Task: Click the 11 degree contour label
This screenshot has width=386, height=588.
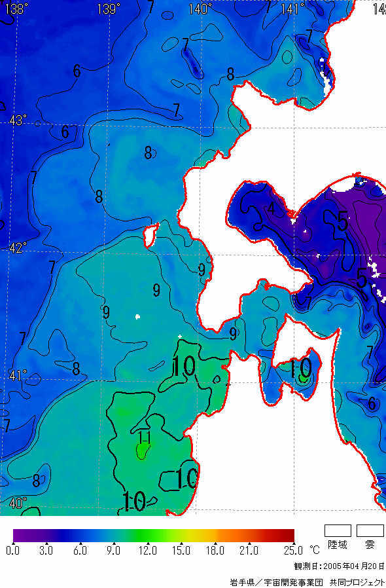Action: pos(145,437)
